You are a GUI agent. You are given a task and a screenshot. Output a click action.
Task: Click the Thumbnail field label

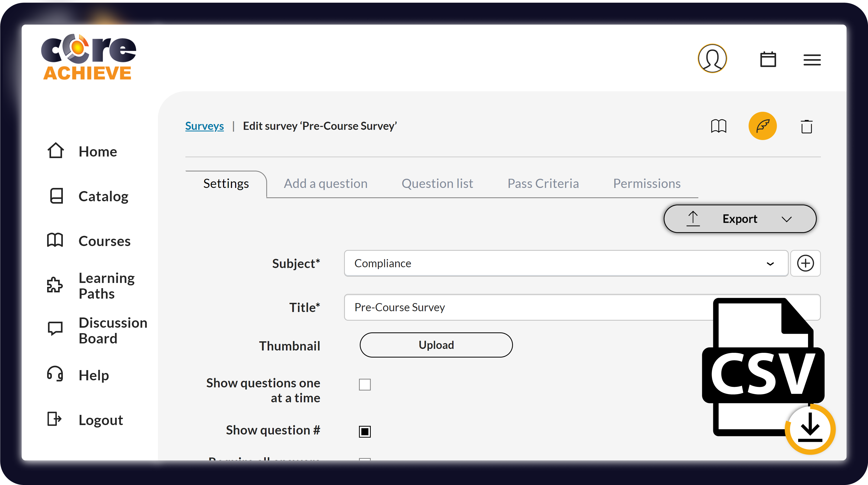click(289, 346)
